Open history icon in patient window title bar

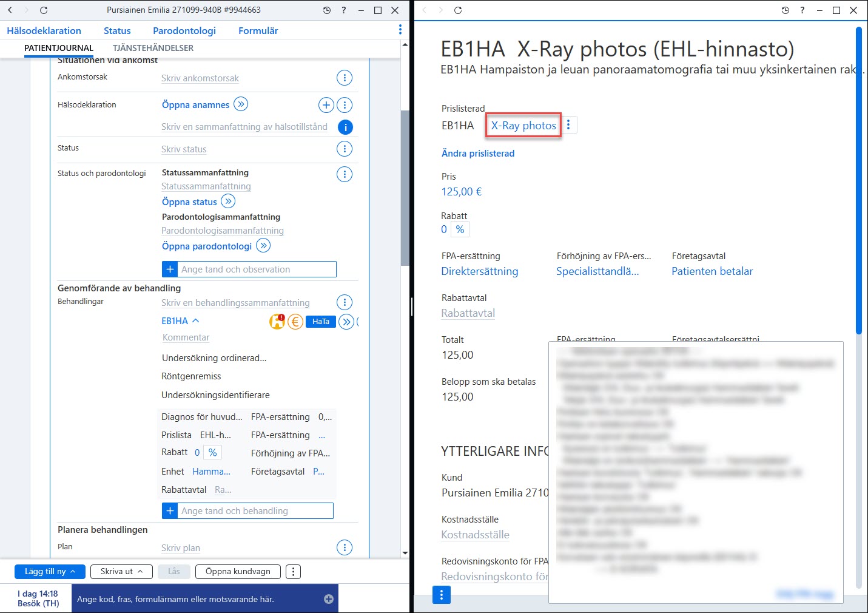point(327,10)
